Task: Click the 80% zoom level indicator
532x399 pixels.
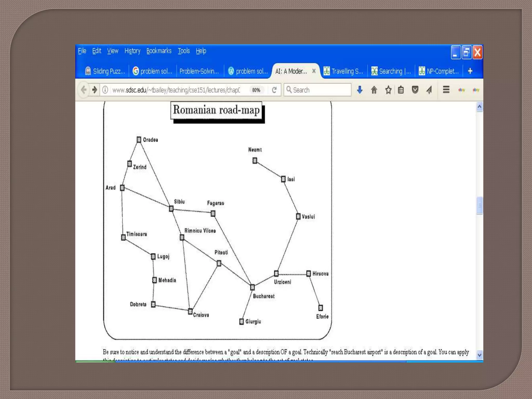Action: [x=256, y=90]
